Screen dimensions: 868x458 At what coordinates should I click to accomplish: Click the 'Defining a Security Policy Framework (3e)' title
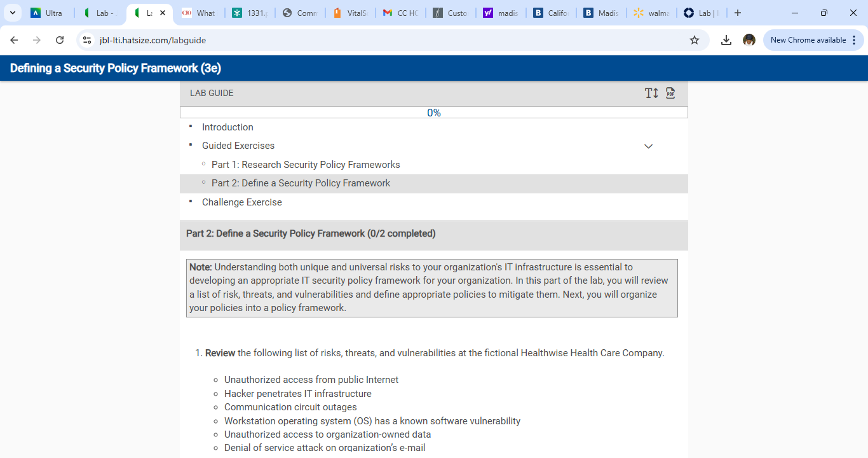[116, 68]
